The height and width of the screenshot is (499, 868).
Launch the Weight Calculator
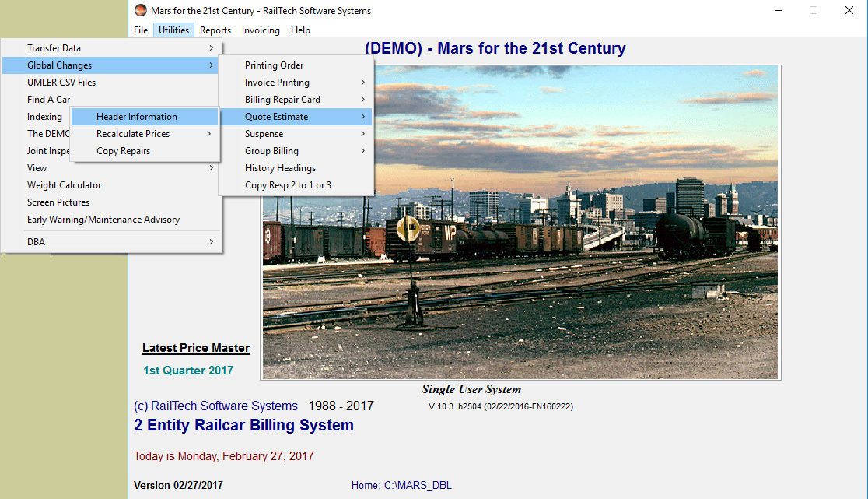point(65,185)
